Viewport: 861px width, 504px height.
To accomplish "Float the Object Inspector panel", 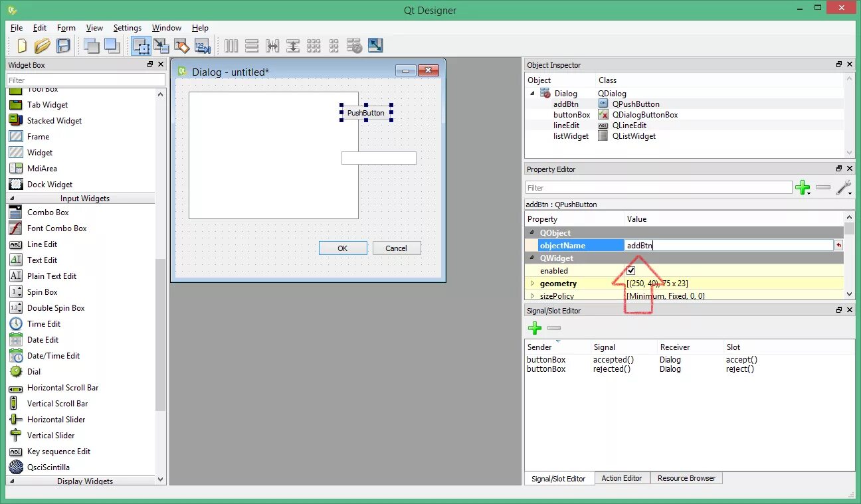I will [839, 64].
